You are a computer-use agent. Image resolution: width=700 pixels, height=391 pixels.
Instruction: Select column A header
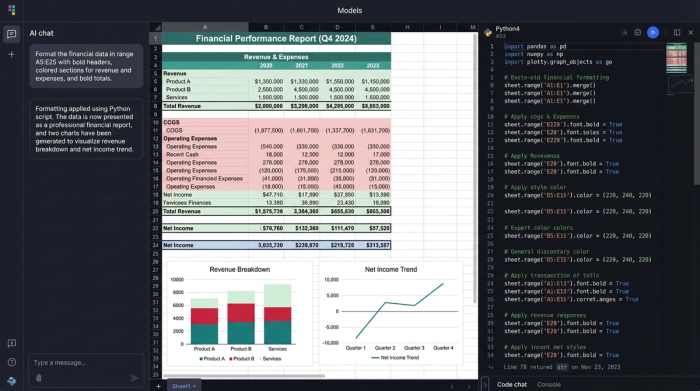205,27
